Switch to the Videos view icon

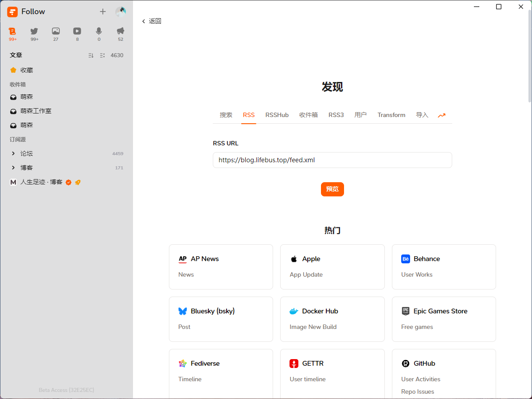click(77, 31)
